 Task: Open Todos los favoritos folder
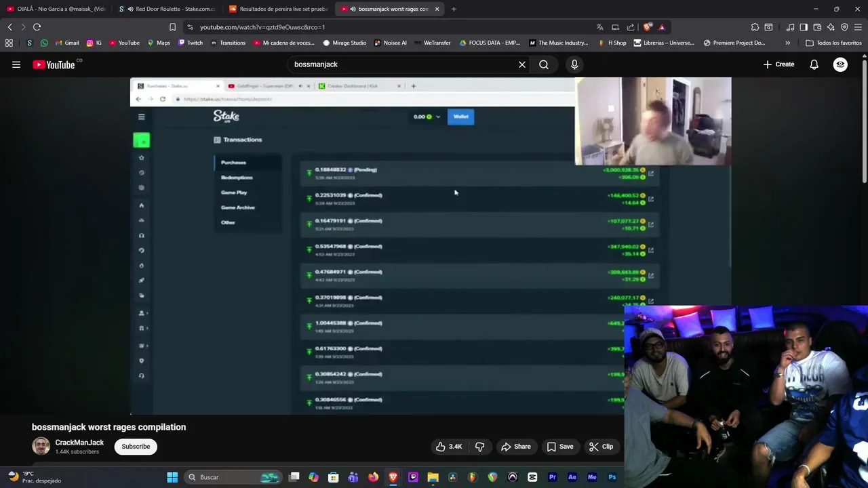tap(833, 43)
